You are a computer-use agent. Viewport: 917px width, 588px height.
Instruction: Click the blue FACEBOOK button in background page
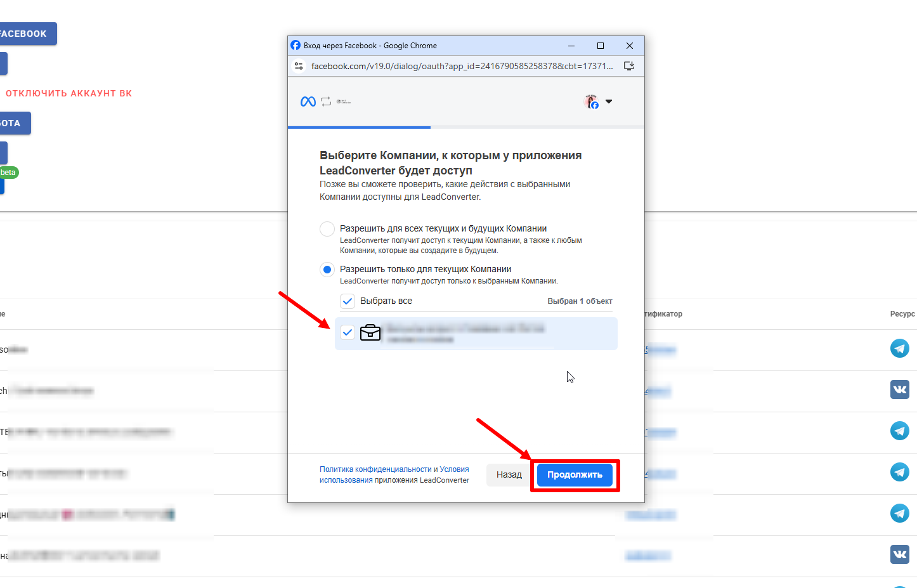tap(25, 34)
